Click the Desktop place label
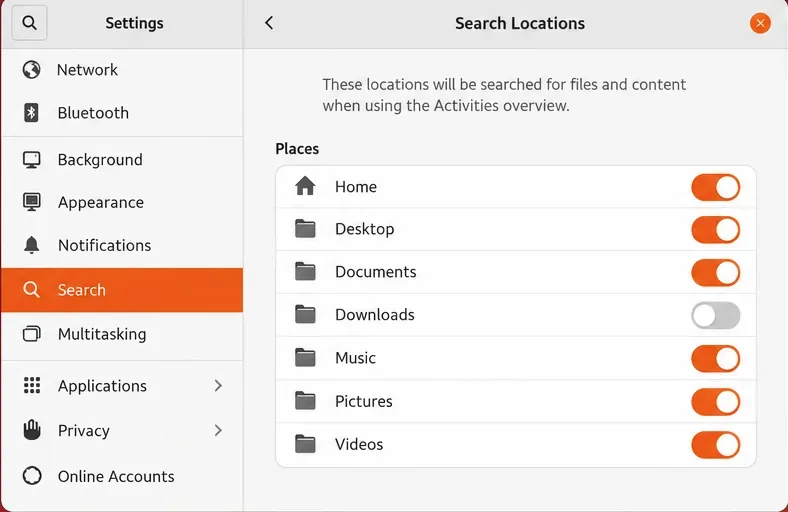Image resolution: width=788 pixels, height=512 pixels. [x=364, y=229]
